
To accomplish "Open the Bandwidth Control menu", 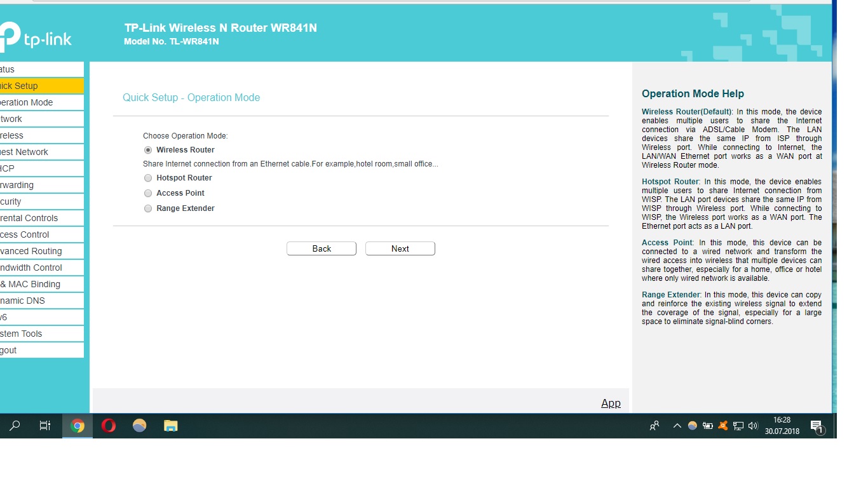I will (42, 268).
